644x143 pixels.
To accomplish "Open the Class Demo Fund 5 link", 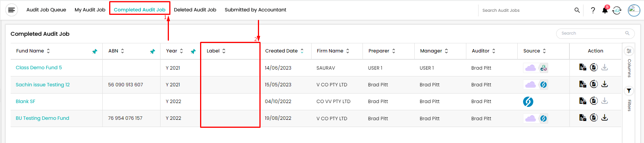I will (38, 68).
